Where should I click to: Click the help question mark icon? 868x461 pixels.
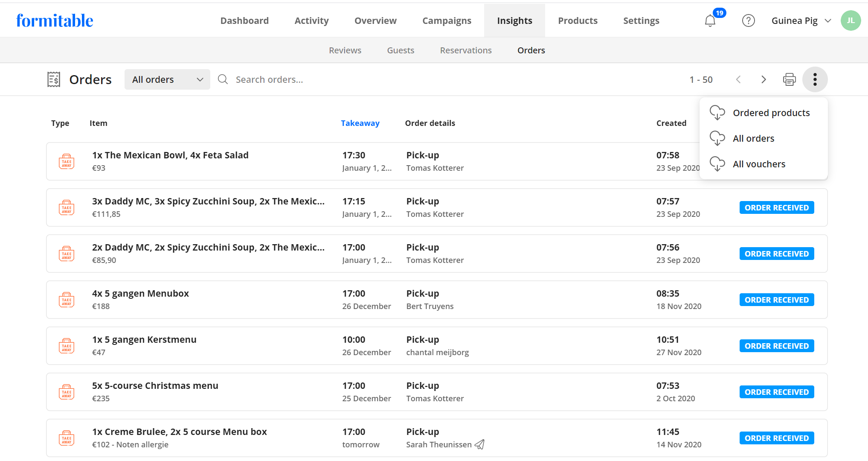(748, 20)
